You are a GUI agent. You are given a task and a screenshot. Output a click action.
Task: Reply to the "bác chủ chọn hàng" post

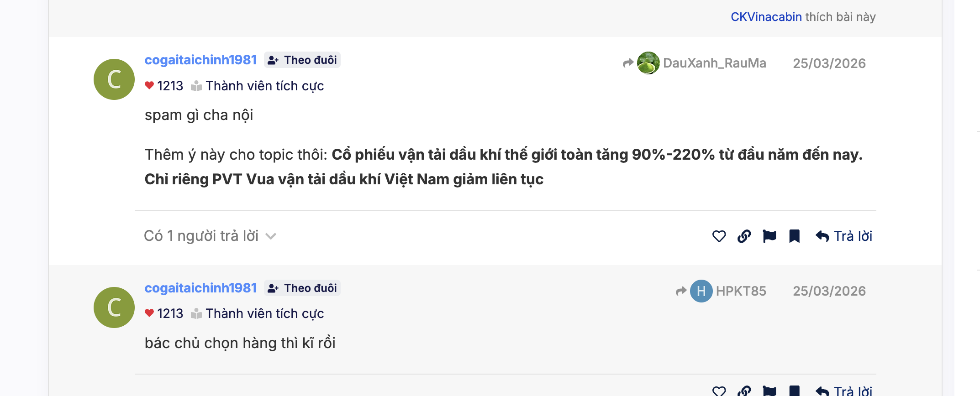point(844,391)
